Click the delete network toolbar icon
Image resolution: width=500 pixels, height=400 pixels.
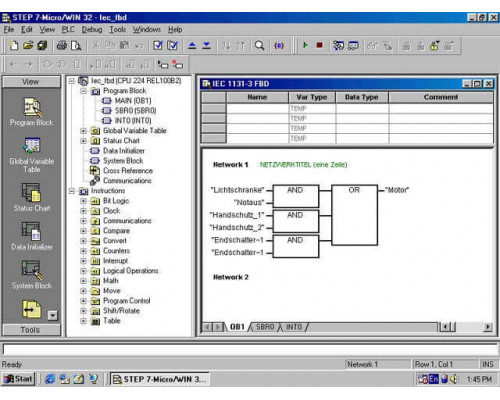pos(177,64)
